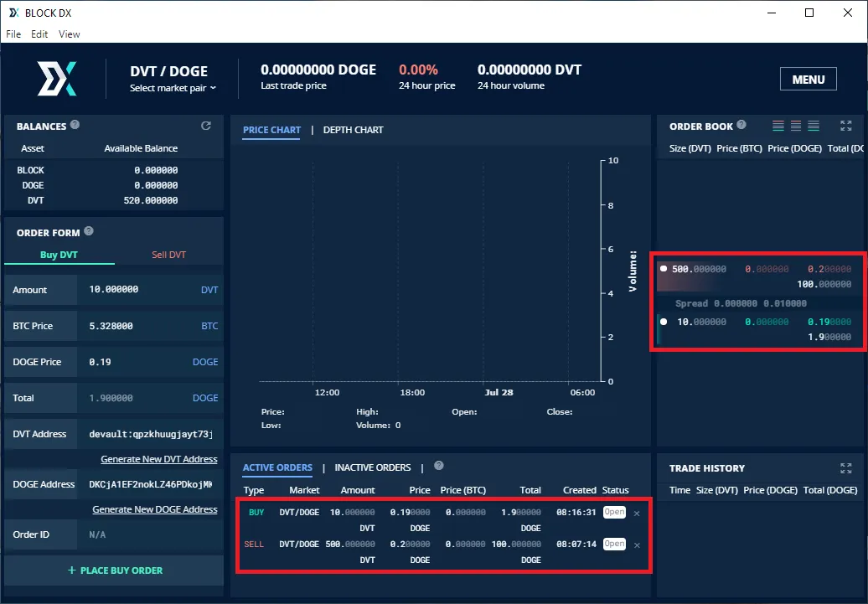Show order book asks-only middle view icon
868x604 pixels.
pos(796,126)
